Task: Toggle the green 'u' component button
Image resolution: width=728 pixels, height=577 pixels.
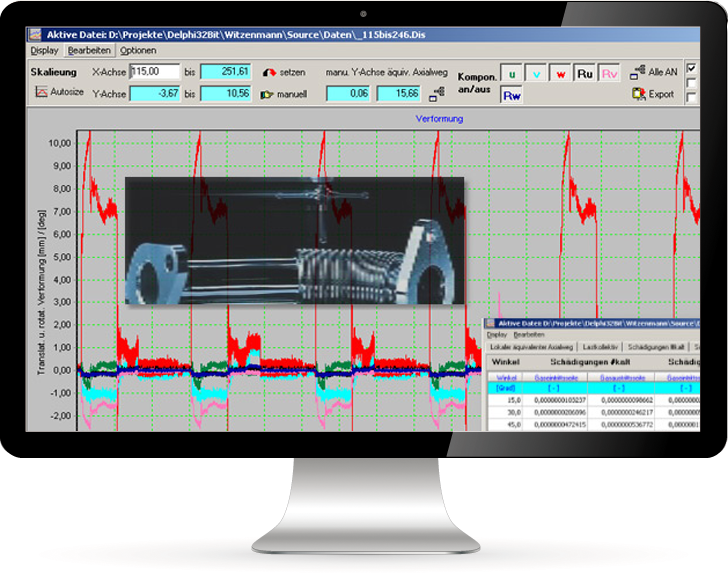Action: click(x=511, y=74)
